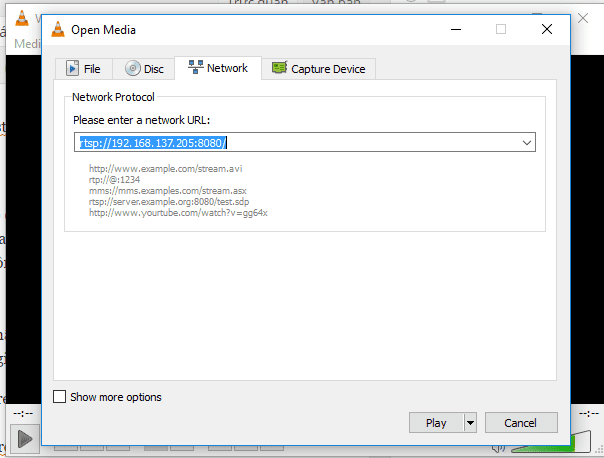604x458 pixels.
Task: Click the Network tab's network icon
Action: tap(194, 68)
